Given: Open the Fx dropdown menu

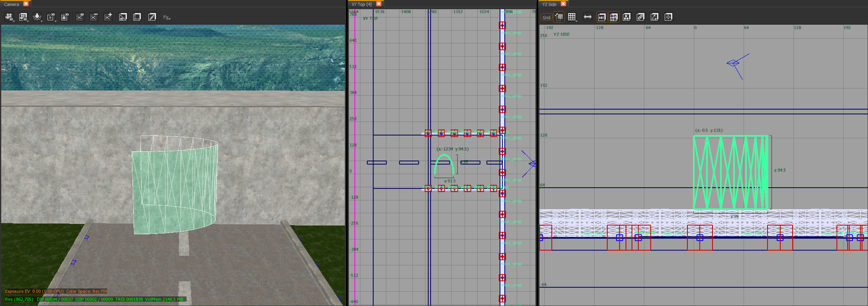Looking at the screenshot, I should pyautogui.click(x=167, y=18).
